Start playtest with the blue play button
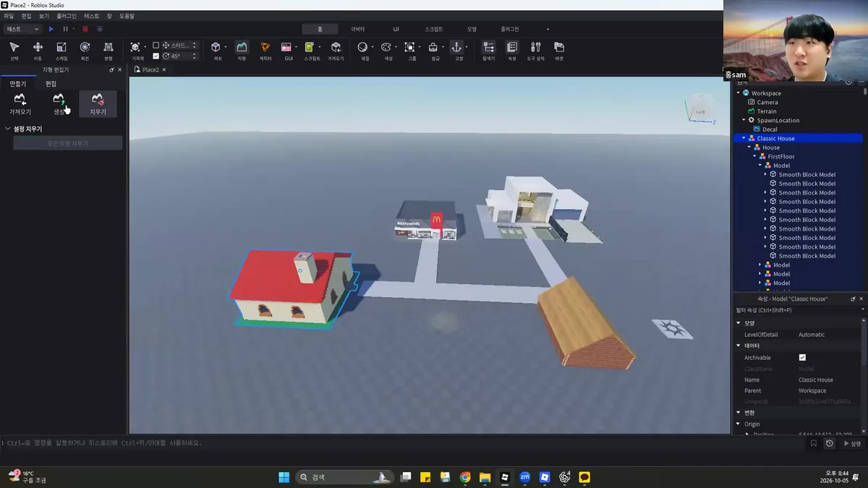 click(x=51, y=29)
